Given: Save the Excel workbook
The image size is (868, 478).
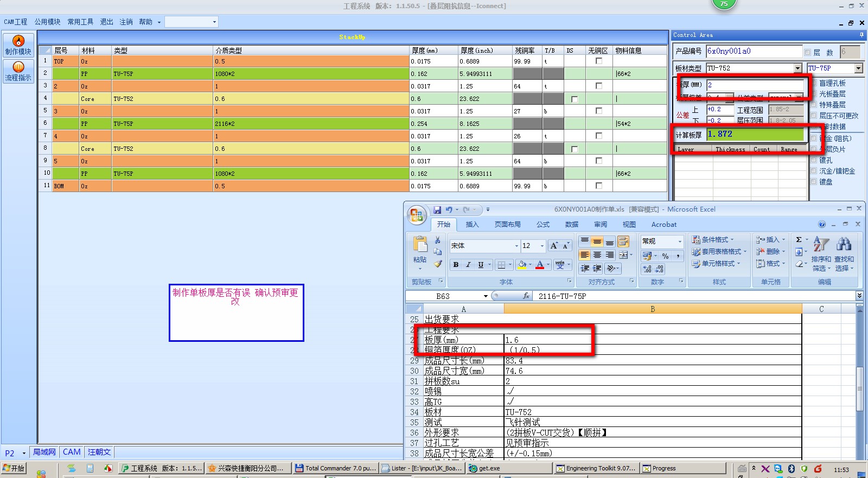Looking at the screenshot, I should click(437, 209).
